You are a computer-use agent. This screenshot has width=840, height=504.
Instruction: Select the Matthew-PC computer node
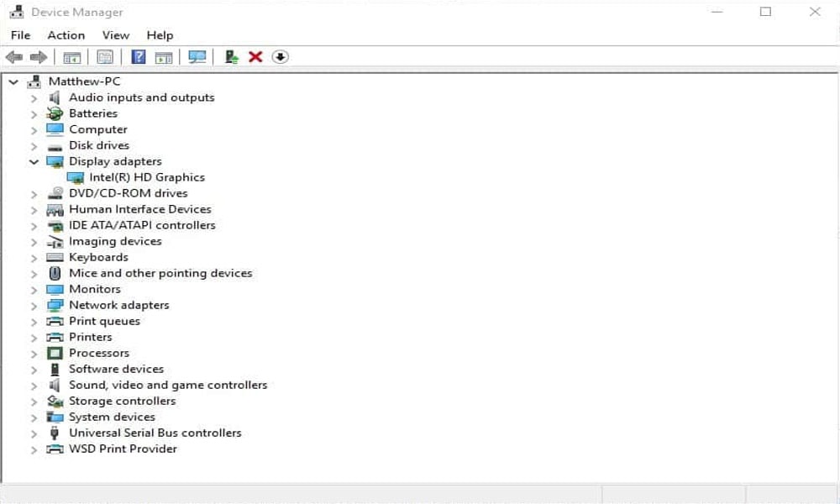(84, 81)
